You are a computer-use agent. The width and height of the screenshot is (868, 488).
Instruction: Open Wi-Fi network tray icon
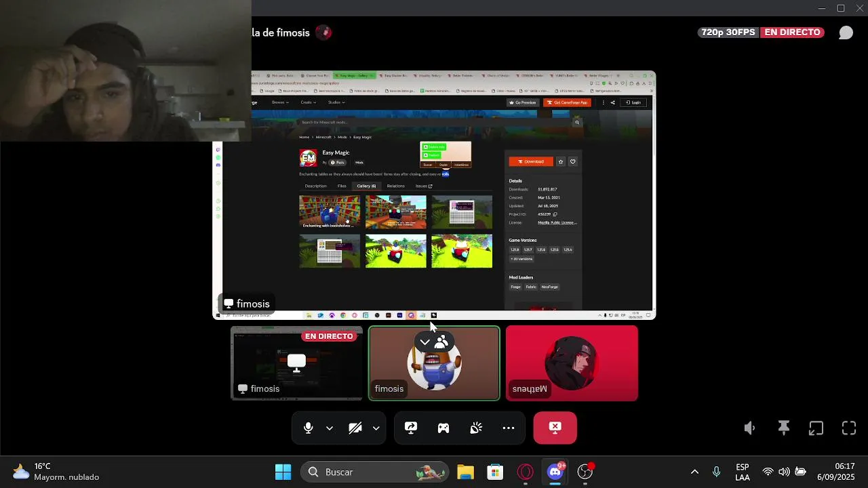(768, 472)
